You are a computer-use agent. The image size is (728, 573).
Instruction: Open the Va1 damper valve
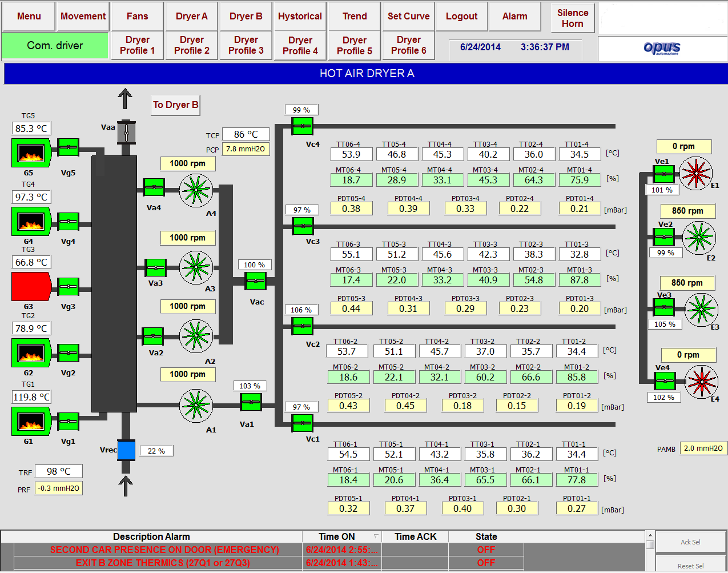tap(251, 402)
